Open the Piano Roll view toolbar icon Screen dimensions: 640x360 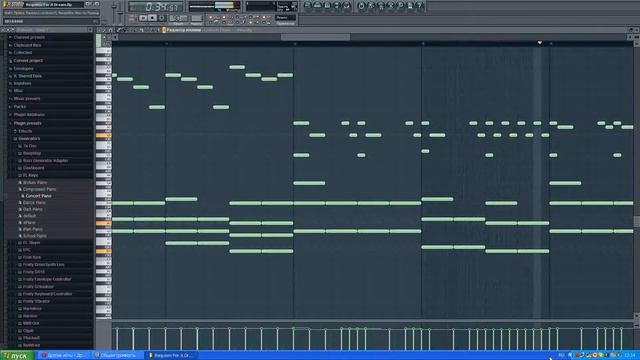[327, 5]
